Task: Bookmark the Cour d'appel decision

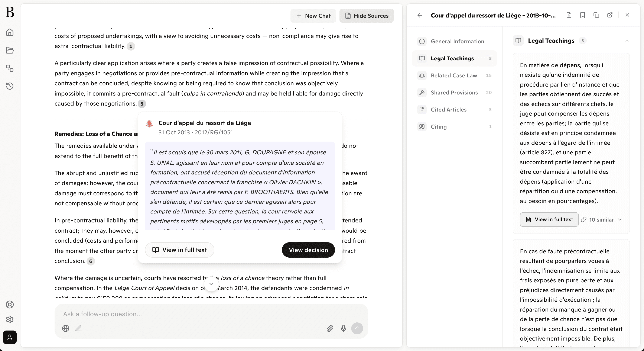Action: (x=582, y=15)
